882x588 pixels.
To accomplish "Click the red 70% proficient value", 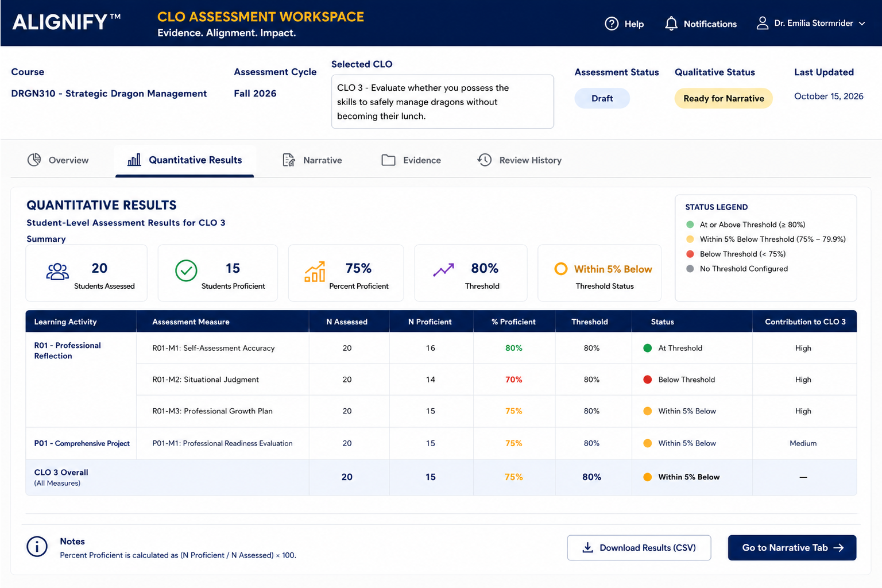I will point(514,380).
